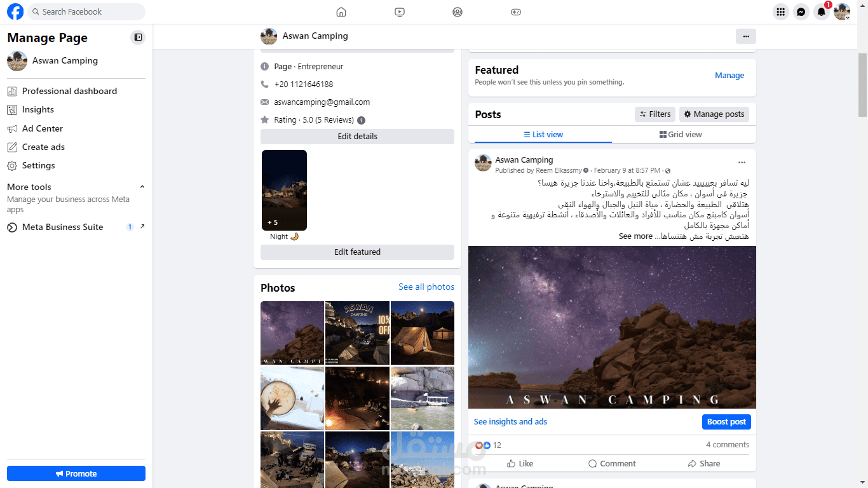The width and height of the screenshot is (868, 488).
Task: Open the Aswan Camping post author link
Action: (x=524, y=160)
